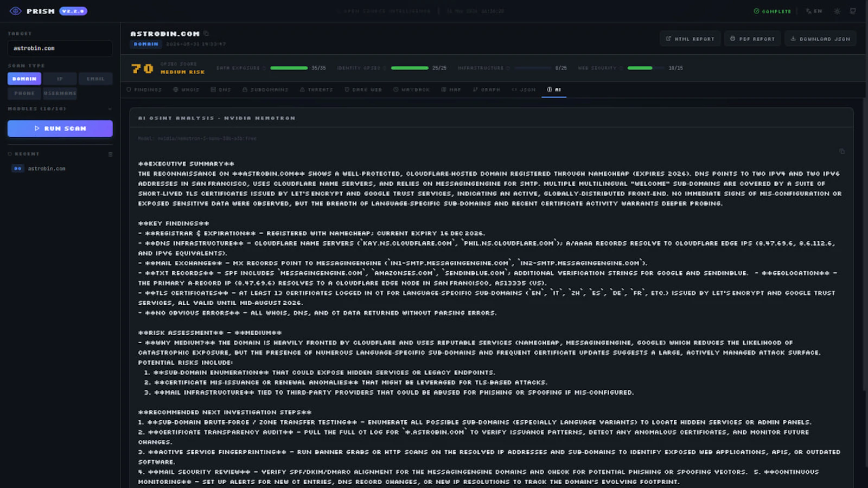The height and width of the screenshot is (488, 868).
Task: Generate the PDF Report
Action: pos(752,38)
